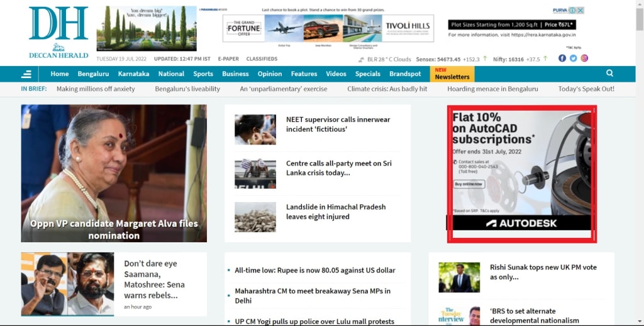Open the Features section
This screenshot has width=644, height=326.
pos(304,74)
